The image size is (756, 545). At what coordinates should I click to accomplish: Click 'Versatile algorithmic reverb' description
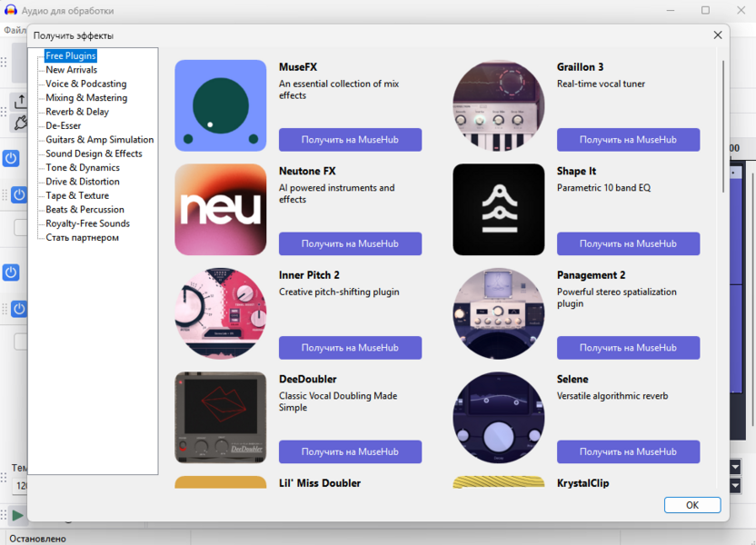click(612, 396)
